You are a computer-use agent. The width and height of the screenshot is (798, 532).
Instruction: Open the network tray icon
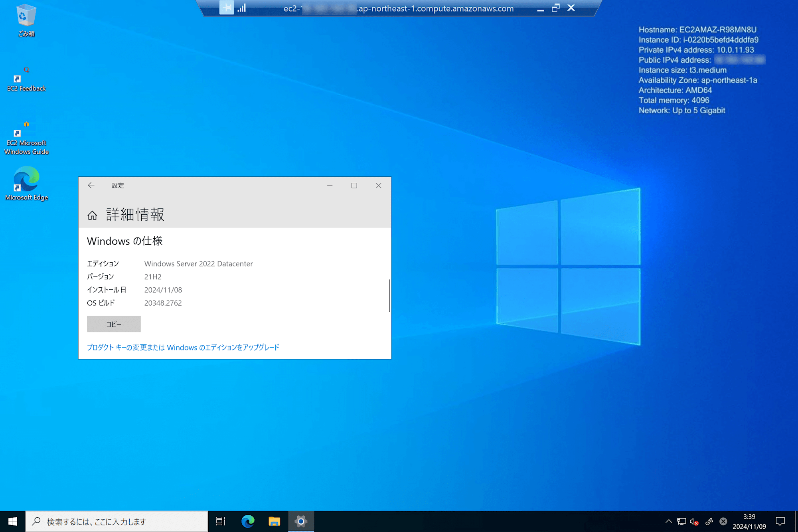click(681, 521)
